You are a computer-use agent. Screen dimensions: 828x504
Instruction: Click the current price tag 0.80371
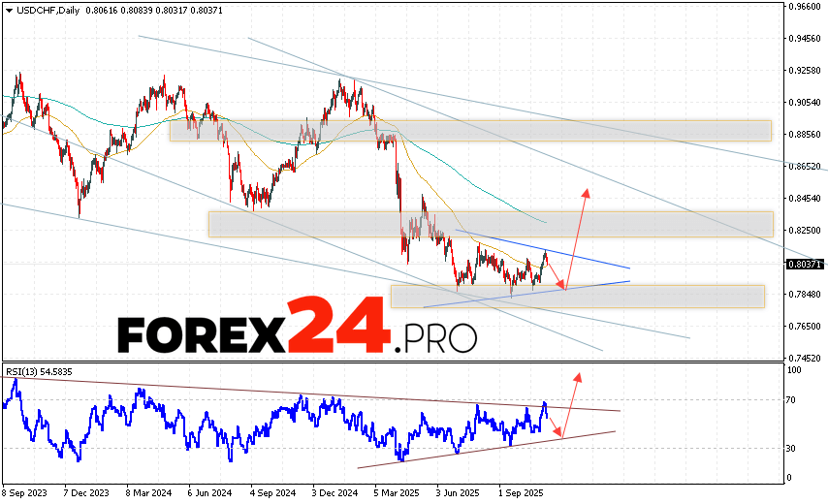pos(805,264)
